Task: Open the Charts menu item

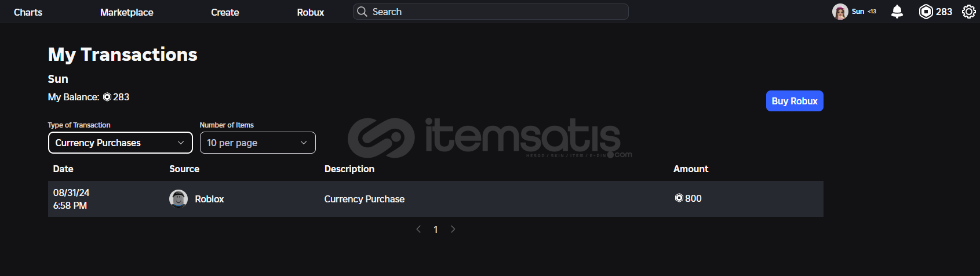Action: coord(28,12)
